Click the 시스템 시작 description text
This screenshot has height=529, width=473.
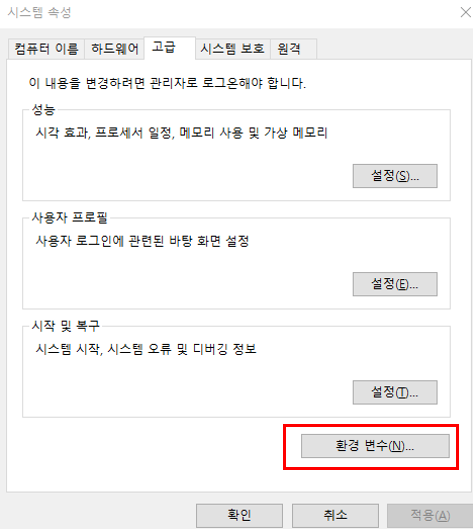point(146,349)
